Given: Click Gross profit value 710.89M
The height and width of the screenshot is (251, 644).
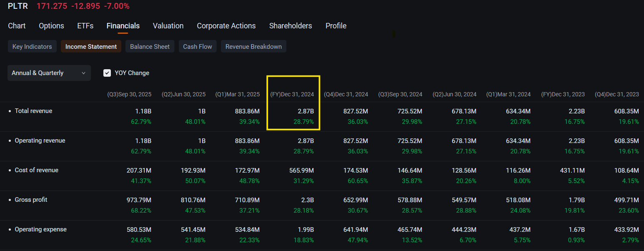Looking at the screenshot, I should click(247, 200).
